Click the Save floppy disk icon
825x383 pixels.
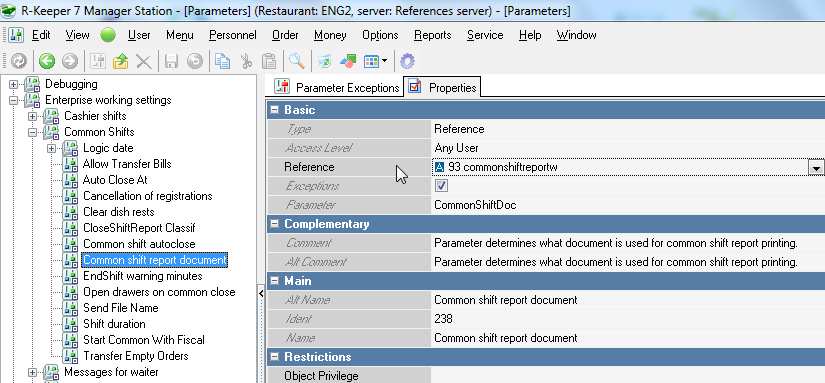click(171, 62)
